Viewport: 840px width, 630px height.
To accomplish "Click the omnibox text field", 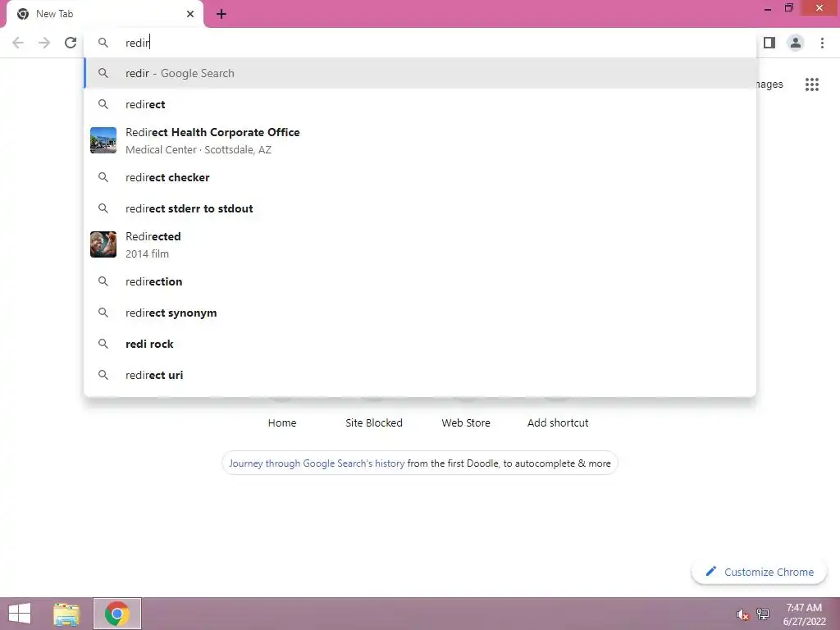I will tap(420, 43).
